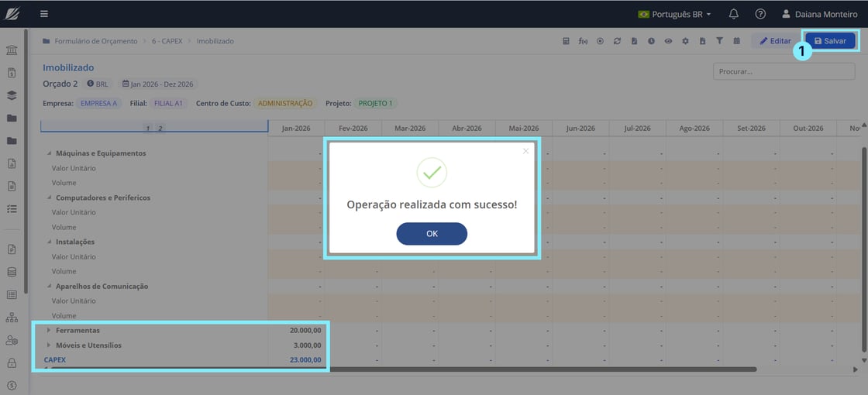
Task: Click the stacked layers sidebar icon
Action: coord(12,95)
